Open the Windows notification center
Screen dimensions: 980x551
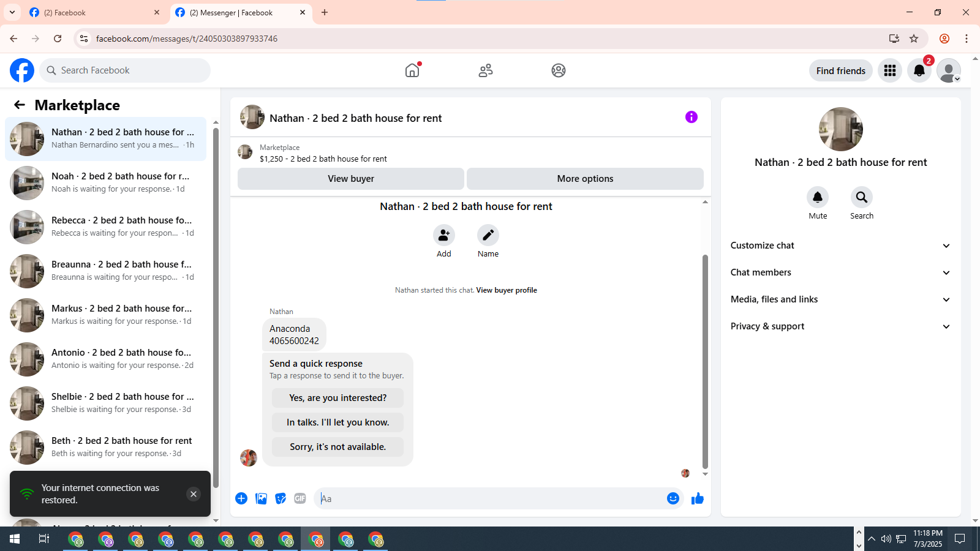tap(960, 539)
